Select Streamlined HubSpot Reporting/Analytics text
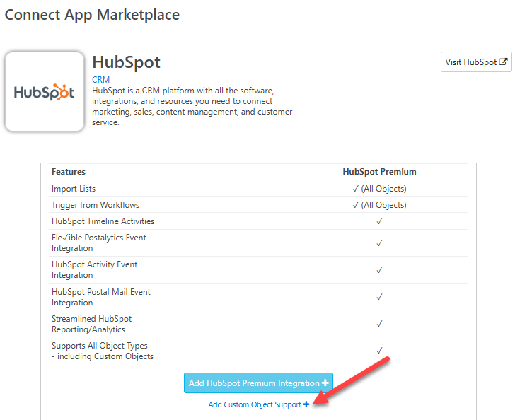 click(x=92, y=324)
